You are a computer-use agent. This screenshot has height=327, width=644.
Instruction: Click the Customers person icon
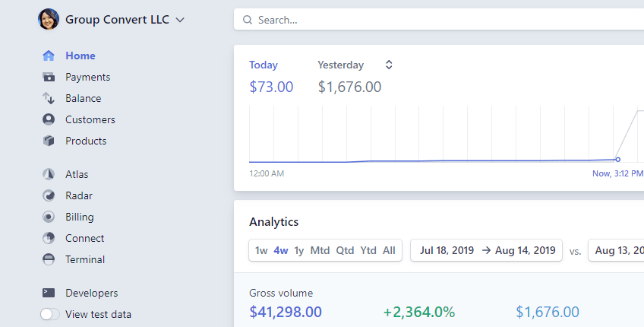click(x=49, y=119)
